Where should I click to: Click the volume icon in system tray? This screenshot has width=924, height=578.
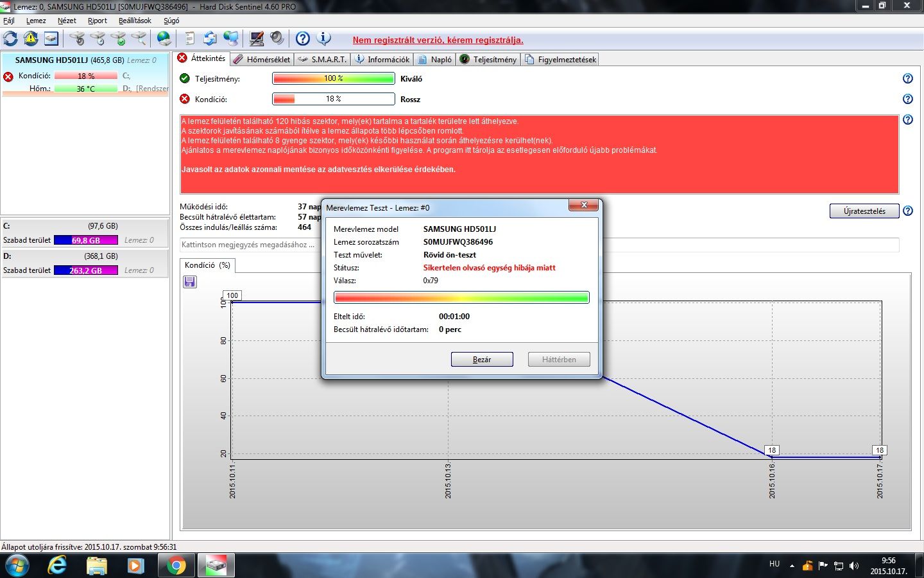coord(854,566)
